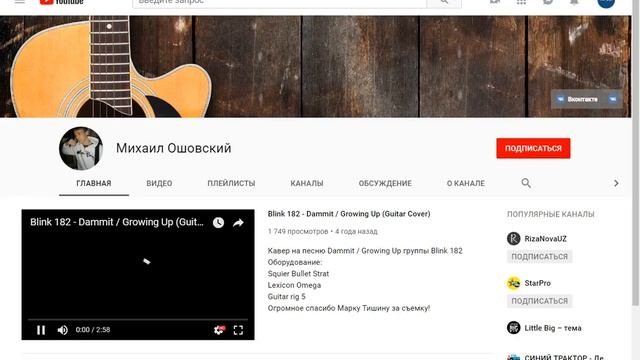Open the Little Big channel avatar
This screenshot has width=640, height=360.
coord(513,328)
